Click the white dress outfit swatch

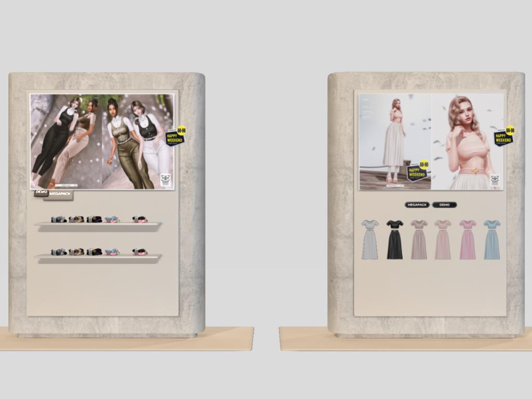tap(370, 240)
